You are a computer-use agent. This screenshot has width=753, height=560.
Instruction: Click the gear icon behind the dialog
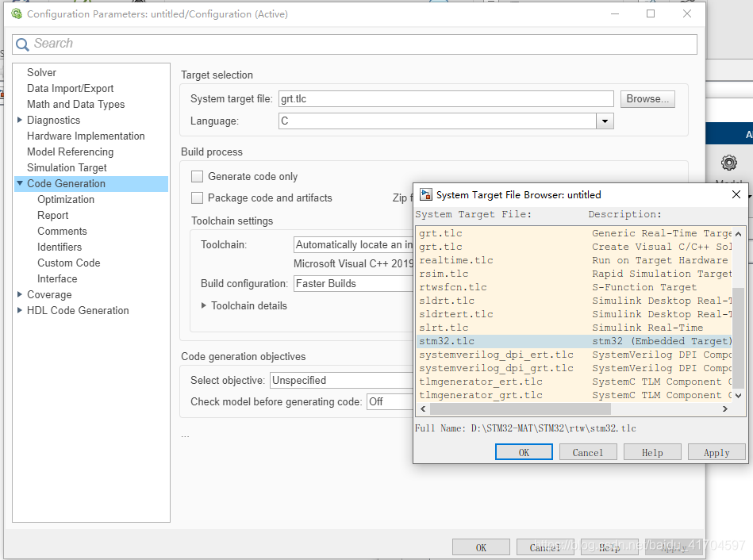[x=728, y=163]
